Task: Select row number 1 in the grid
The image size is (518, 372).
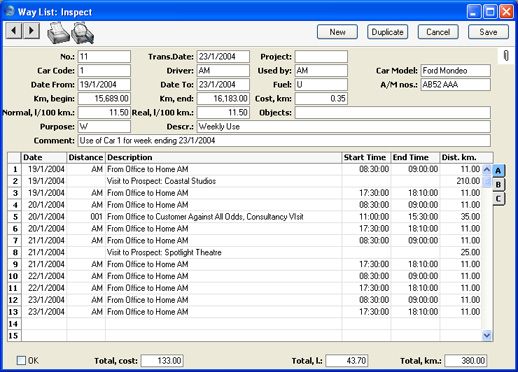Action: [x=15, y=169]
